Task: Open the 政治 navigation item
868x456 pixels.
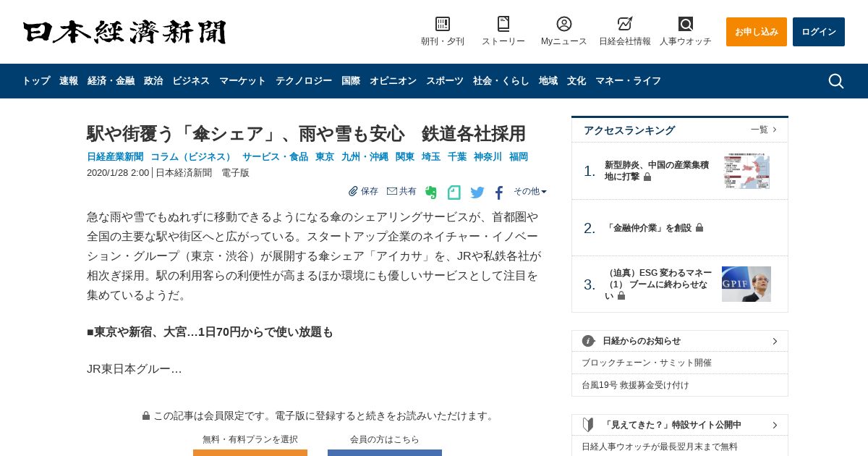Action: (153, 81)
